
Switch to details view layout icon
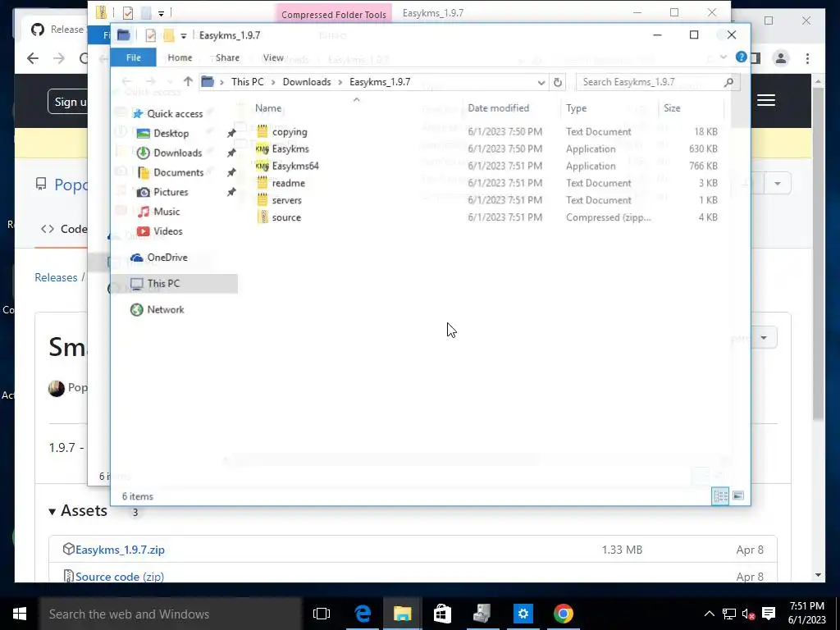(x=720, y=495)
